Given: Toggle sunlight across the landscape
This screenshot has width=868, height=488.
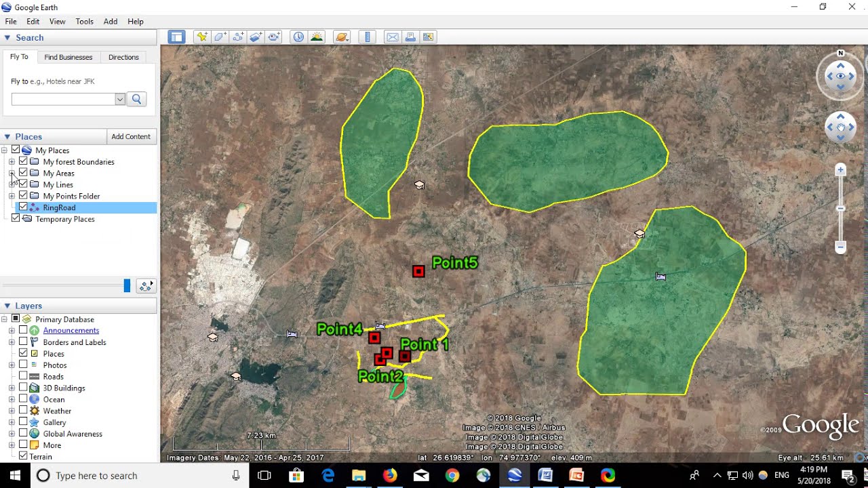Looking at the screenshot, I should click(317, 37).
